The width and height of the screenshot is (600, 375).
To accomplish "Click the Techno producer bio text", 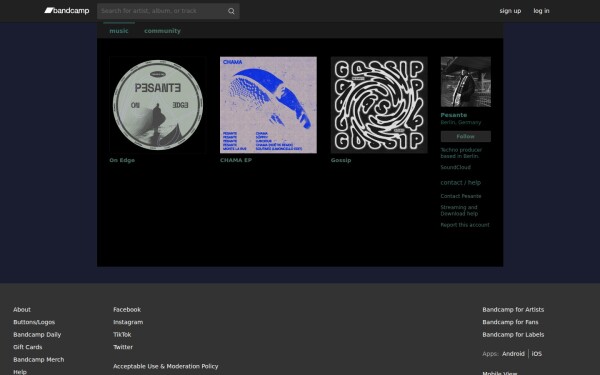I will click(461, 153).
